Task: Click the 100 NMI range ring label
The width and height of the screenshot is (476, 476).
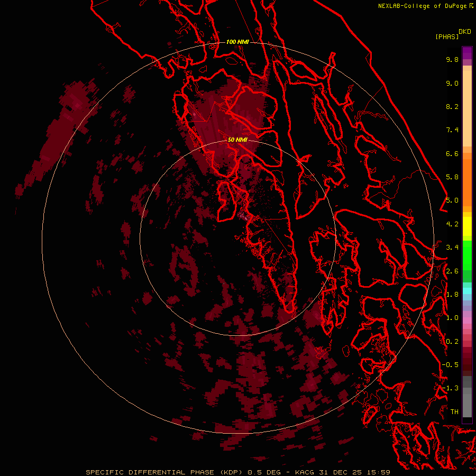Action: point(237,42)
